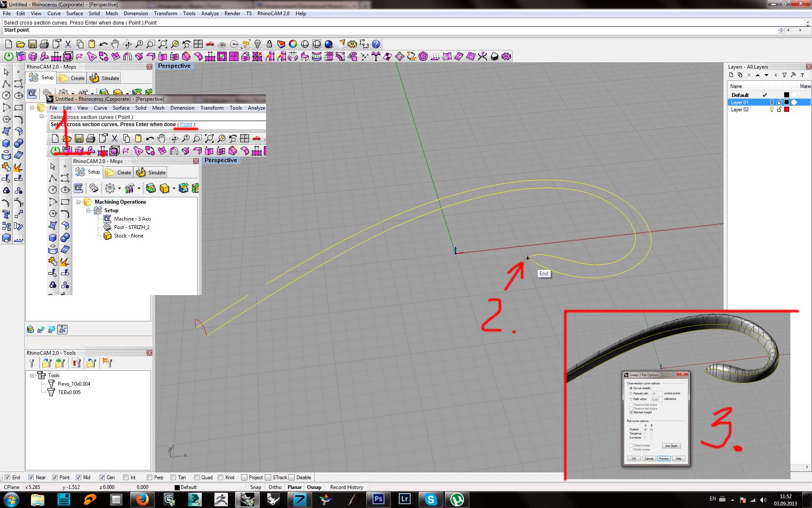Click the four-viewports layout icon

(198, 44)
